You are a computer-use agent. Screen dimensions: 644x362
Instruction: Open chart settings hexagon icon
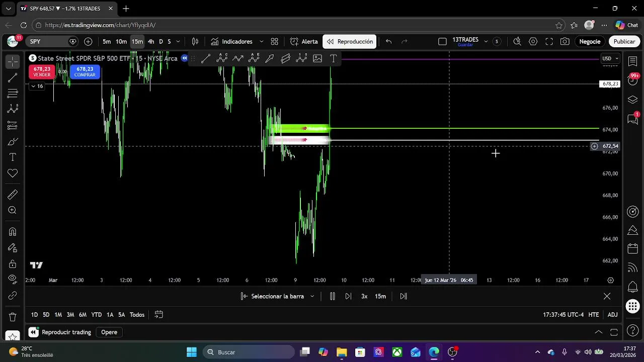tap(533, 42)
